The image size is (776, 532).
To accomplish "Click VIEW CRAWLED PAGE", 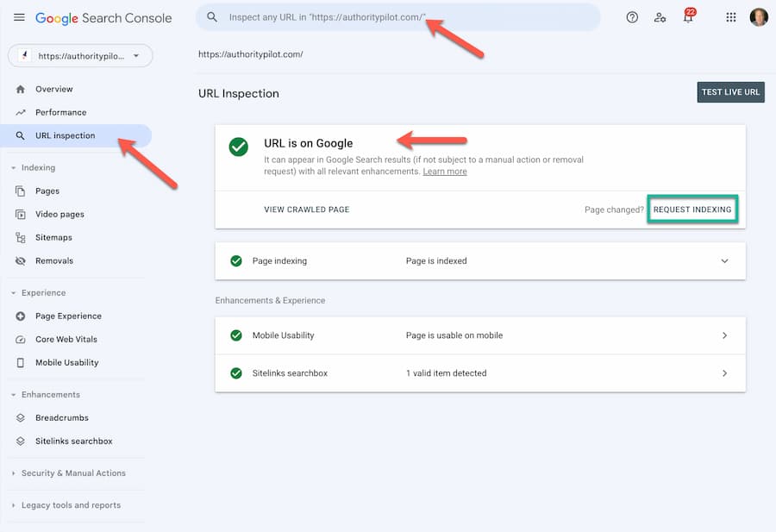I will point(307,210).
